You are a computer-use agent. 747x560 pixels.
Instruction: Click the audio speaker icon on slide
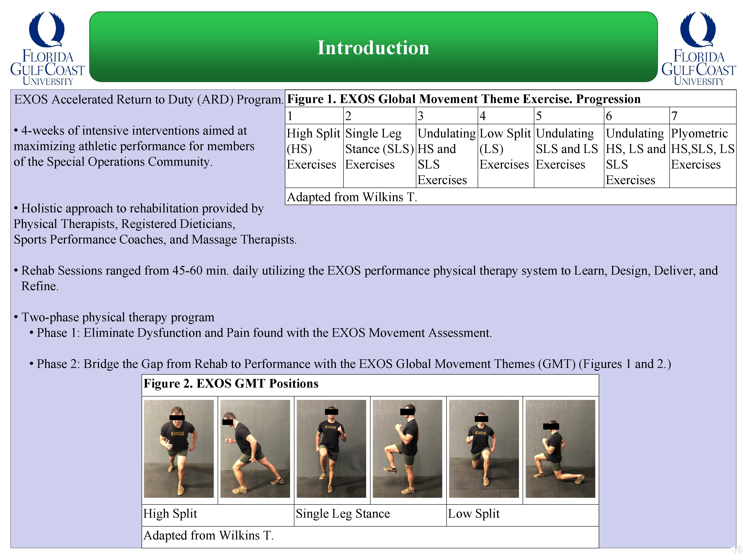[x=736, y=550]
